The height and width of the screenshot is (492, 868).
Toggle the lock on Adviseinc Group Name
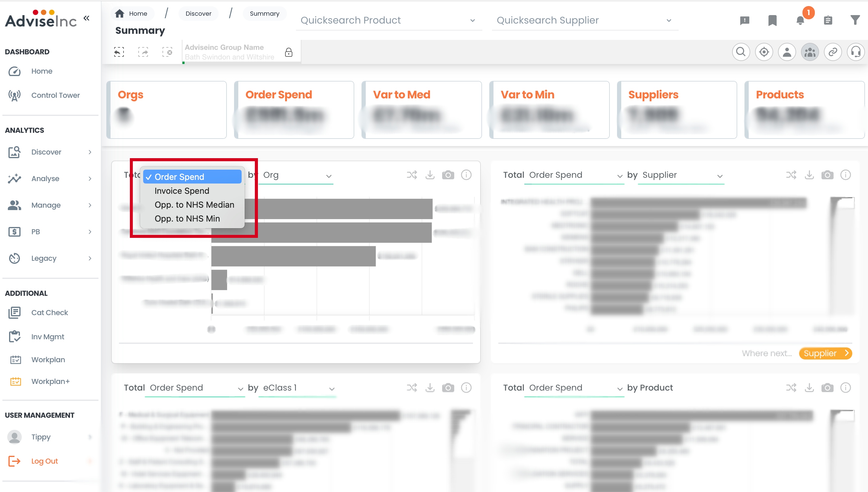point(288,52)
